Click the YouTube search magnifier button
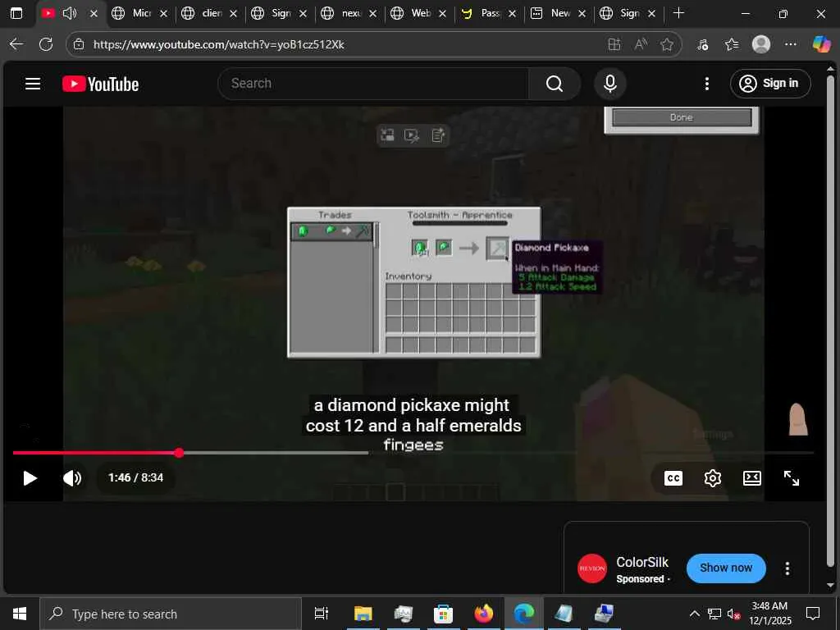 pyautogui.click(x=555, y=84)
